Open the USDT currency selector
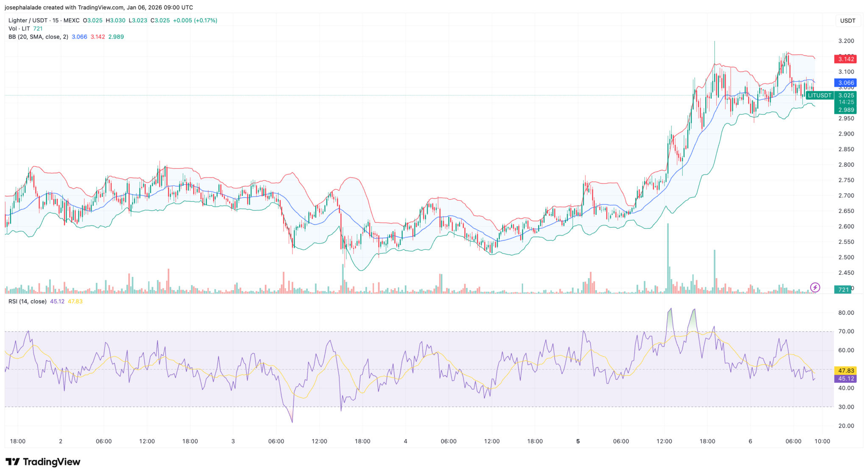The height and width of the screenshot is (476, 868). pyautogui.click(x=848, y=21)
